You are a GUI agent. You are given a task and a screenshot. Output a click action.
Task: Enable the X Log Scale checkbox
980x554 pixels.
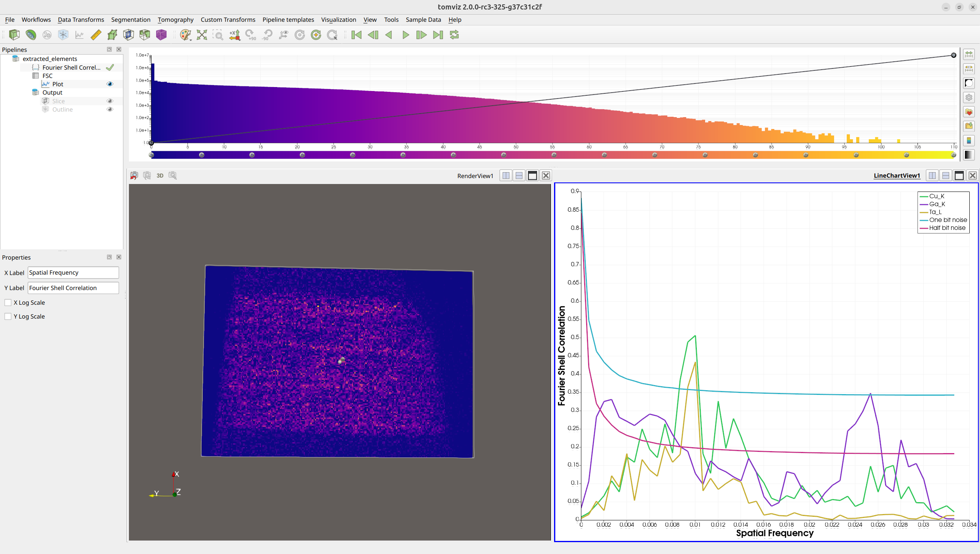tap(8, 303)
